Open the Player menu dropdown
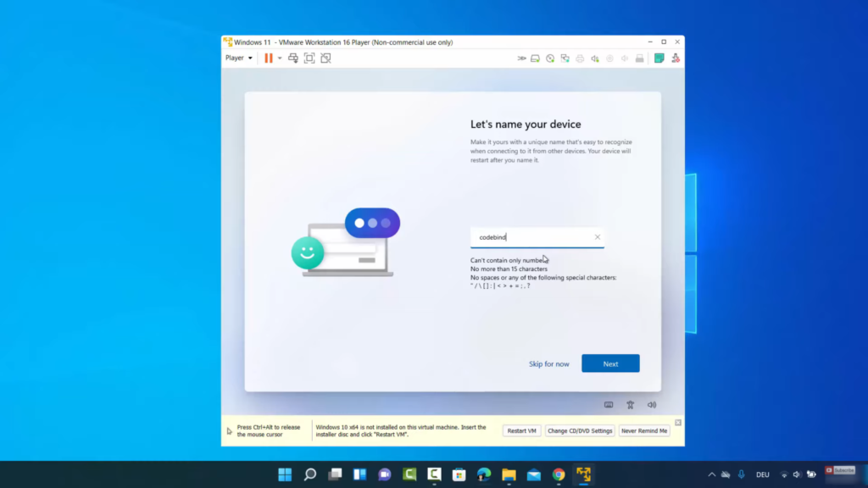 pyautogui.click(x=238, y=58)
